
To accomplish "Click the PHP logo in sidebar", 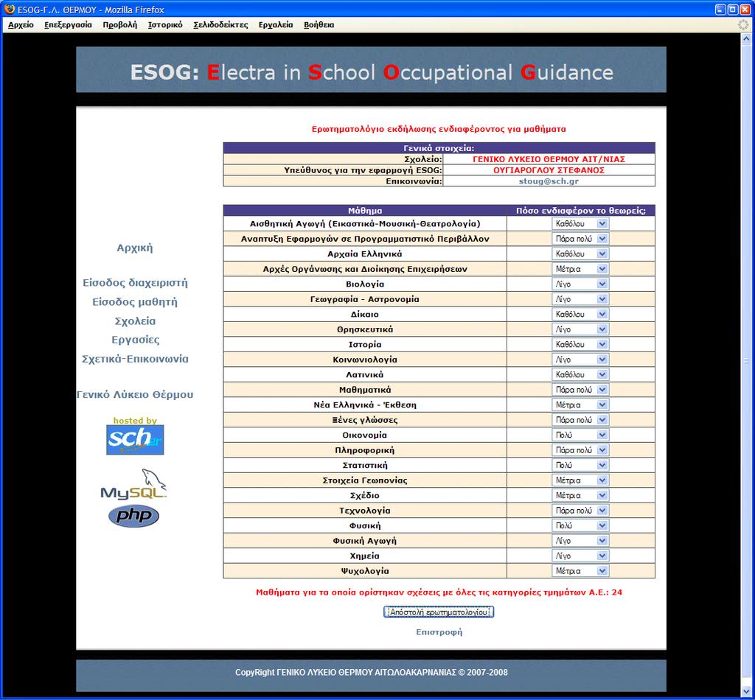I will 134,516.
